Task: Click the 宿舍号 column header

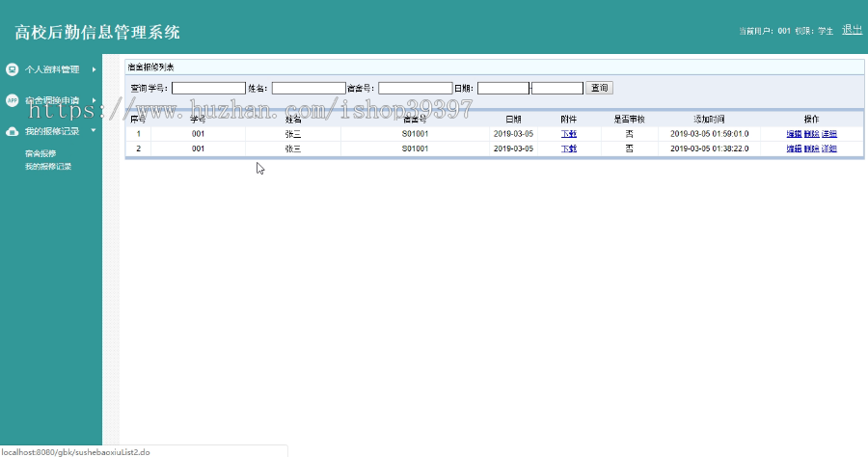Action: click(x=415, y=119)
